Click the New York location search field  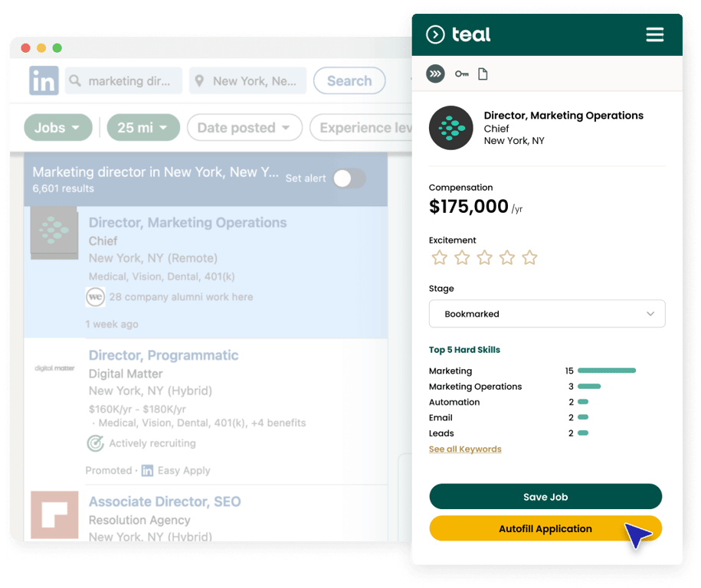click(x=247, y=80)
